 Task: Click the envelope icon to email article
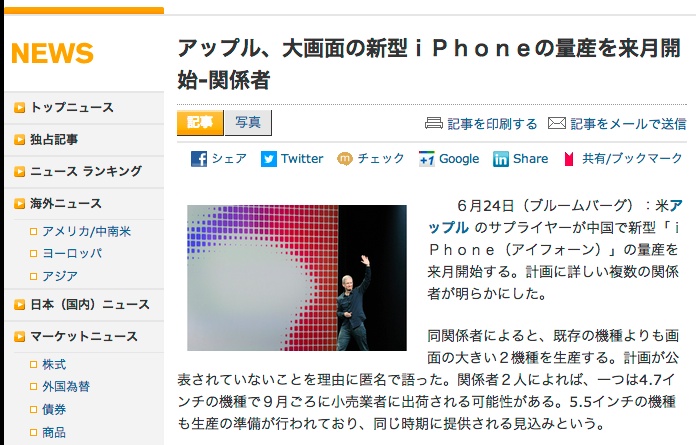[557, 123]
